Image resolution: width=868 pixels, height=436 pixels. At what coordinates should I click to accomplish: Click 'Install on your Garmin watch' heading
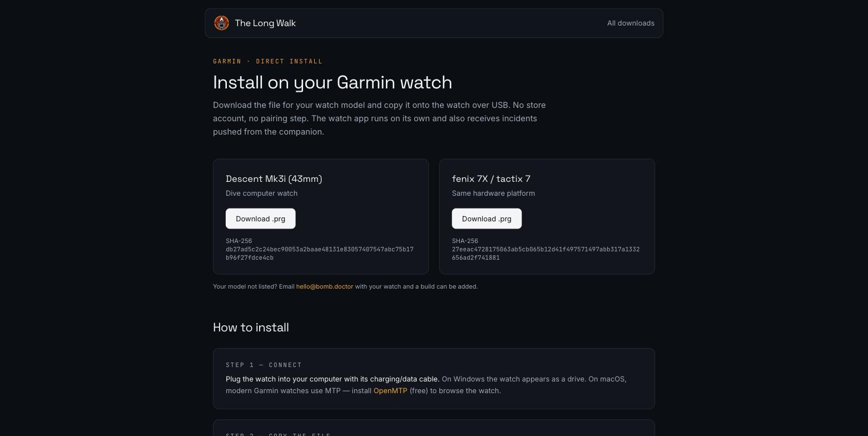[333, 82]
